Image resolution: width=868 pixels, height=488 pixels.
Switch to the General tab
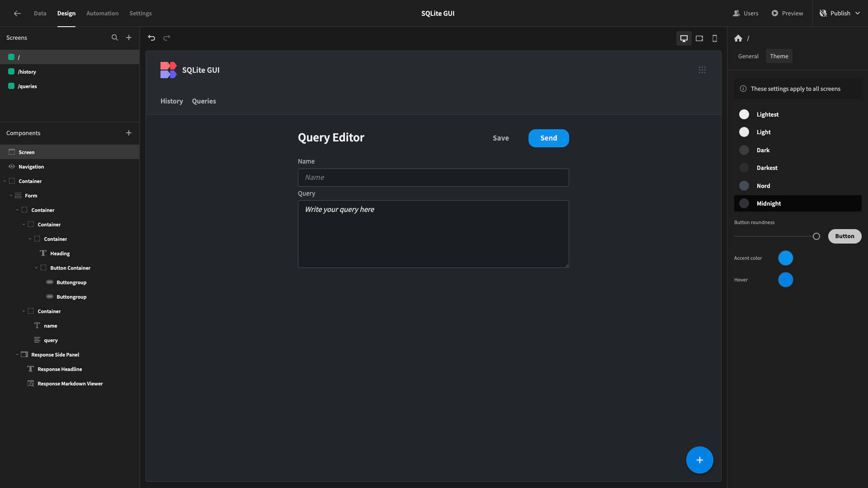[x=748, y=56]
